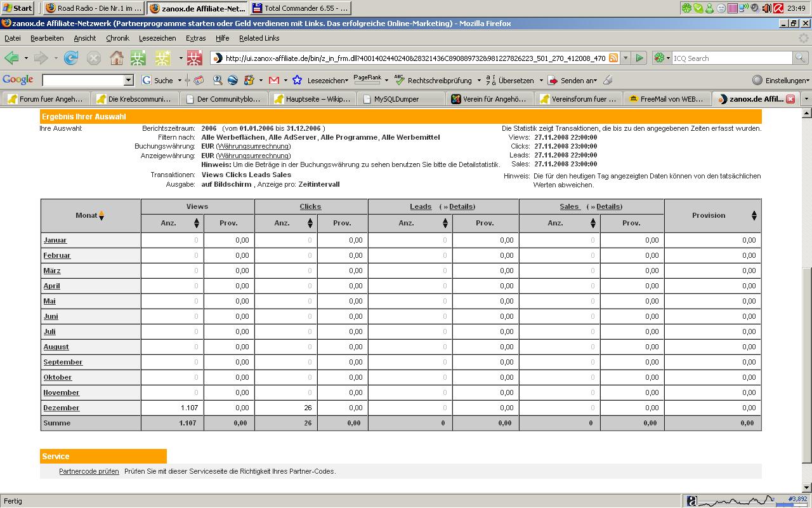The height and width of the screenshot is (508, 812).
Task: Open the address bar URL history dropdown
Action: [x=625, y=58]
